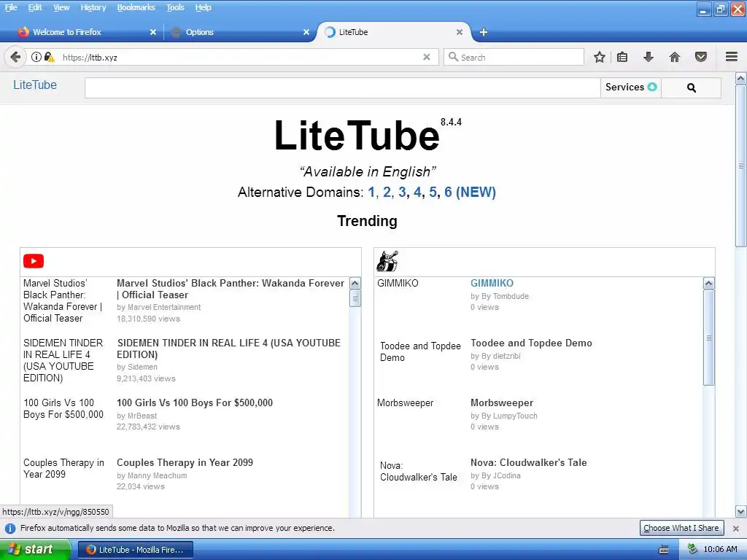Image resolution: width=747 pixels, height=560 pixels.
Task: Click the Newgrounds list scrollbar thumb
Action: (709, 338)
